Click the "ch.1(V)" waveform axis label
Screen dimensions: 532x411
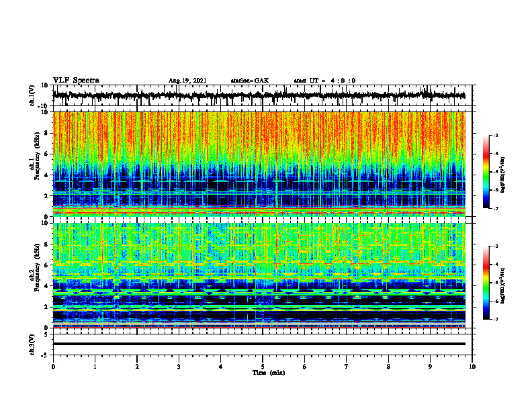(32, 95)
